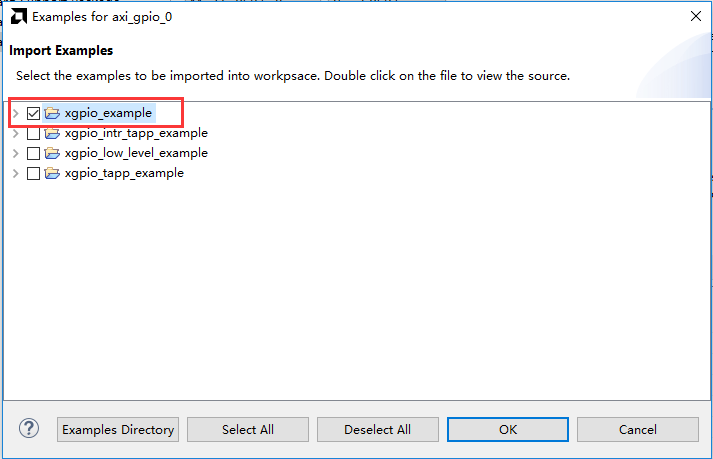This screenshot has height=459, width=713.
Task: Expand the xgpio_example tree node
Action: pyautogui.click(x=15, y=113)
